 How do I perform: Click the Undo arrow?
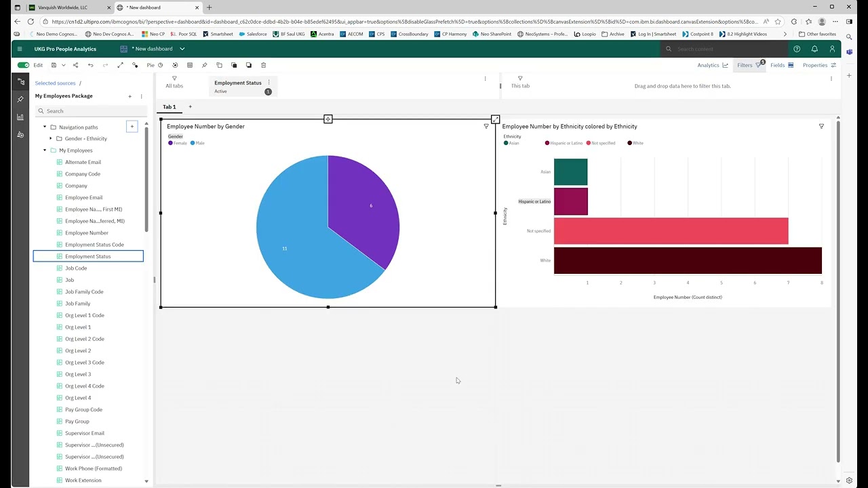pyautogui.click(x=90, y=65)
